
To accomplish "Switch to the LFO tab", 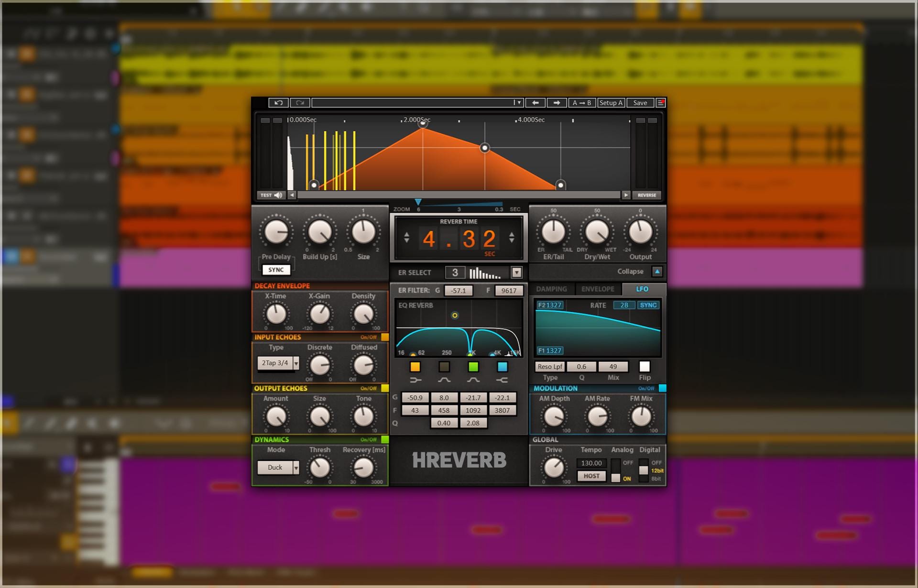I will click(642, 289).
